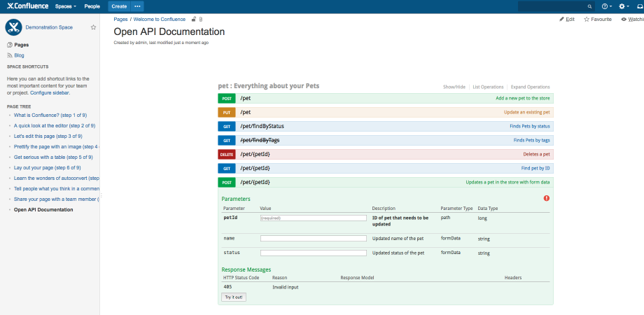
Task: Open the Spaces dropdown menu
Action: (x=66, y=6)
